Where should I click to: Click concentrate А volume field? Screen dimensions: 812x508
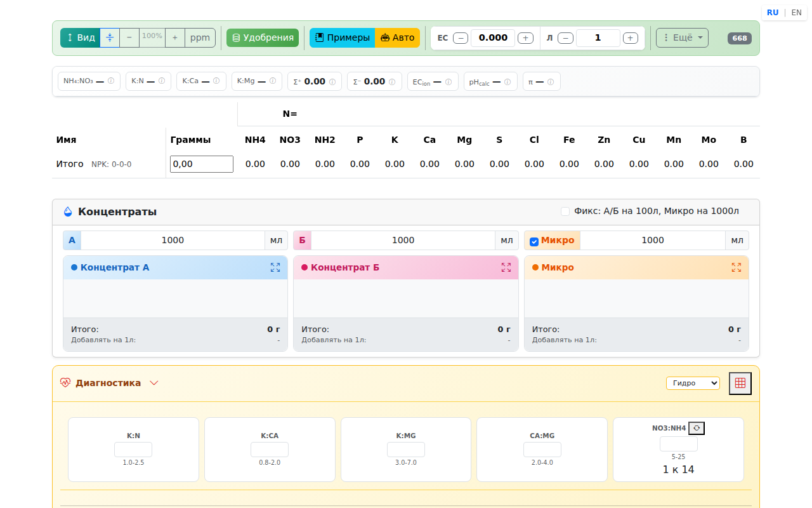173,240
